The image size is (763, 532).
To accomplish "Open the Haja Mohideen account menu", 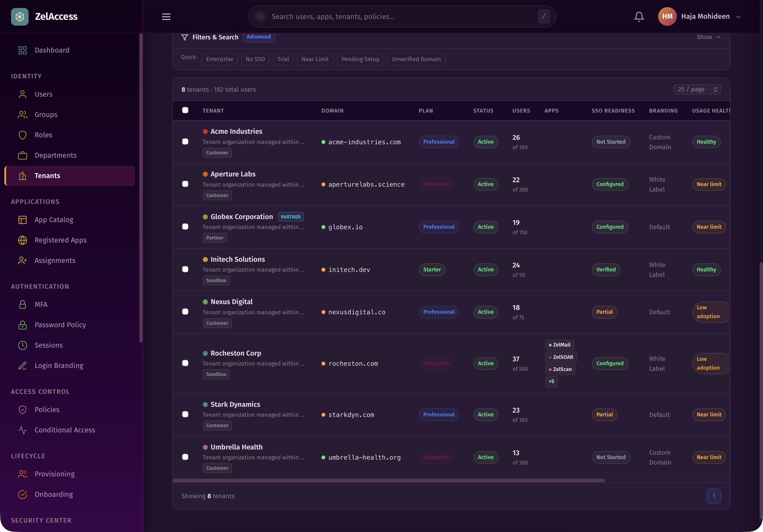I will [x=701, y=16].
